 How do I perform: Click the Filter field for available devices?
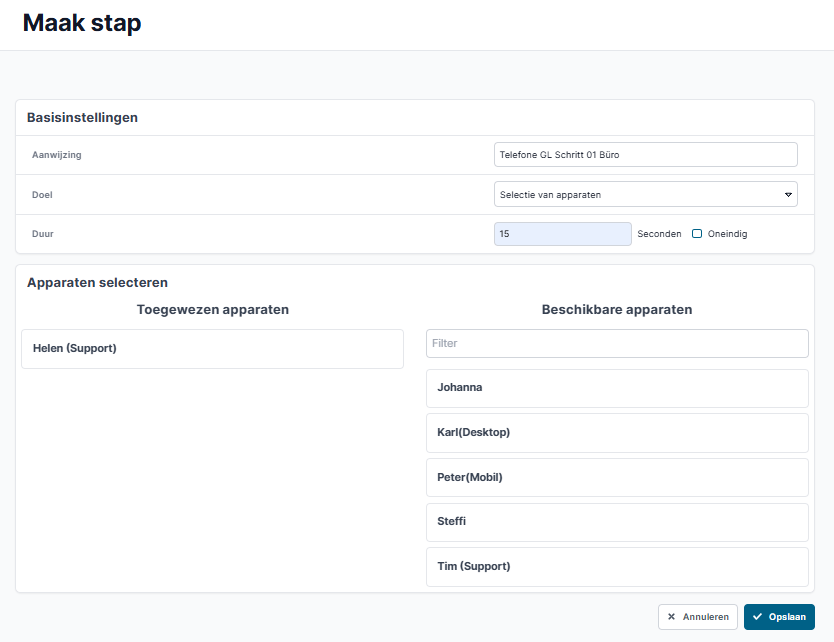(x=617, y=344)
